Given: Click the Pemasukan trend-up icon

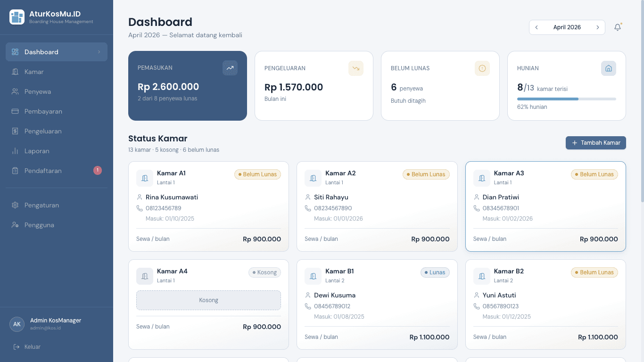Looking at the screenshot, I should click(x=230, y=68).
